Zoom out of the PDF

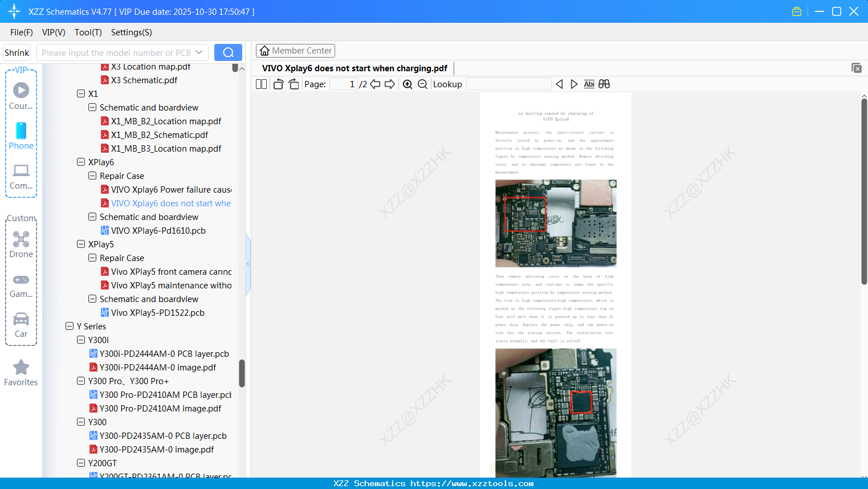pyautogui.click(x=422, y=84)
